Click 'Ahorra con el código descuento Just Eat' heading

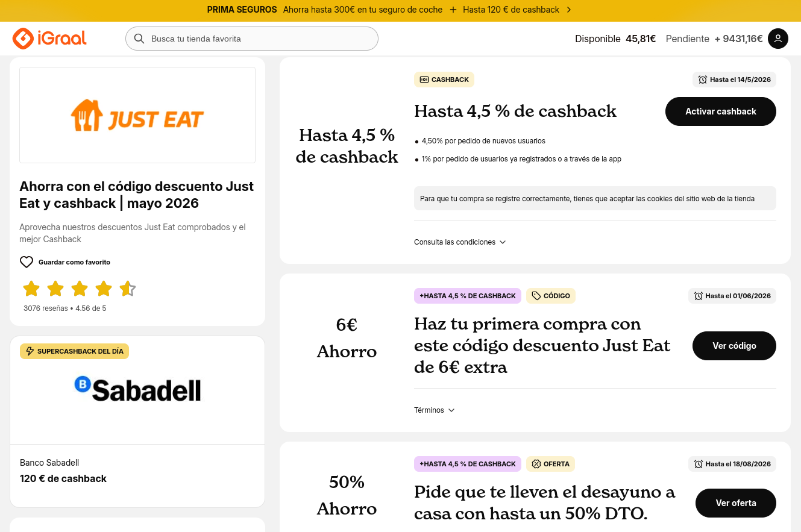137,195
